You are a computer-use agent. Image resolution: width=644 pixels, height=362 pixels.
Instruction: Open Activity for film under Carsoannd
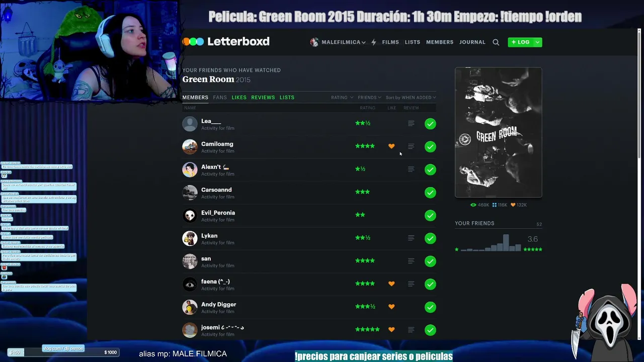coord(218,197)
